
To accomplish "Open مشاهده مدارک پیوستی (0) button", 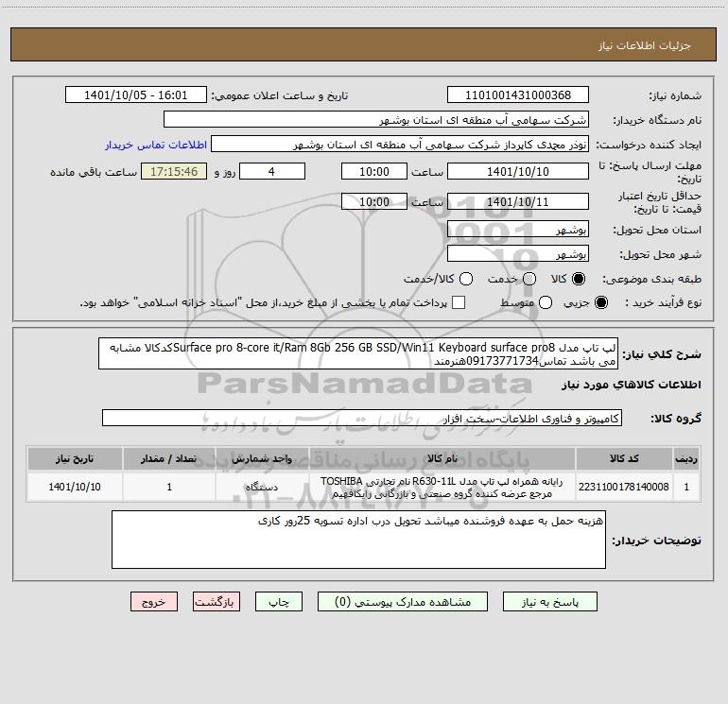I will coord(403,602).
